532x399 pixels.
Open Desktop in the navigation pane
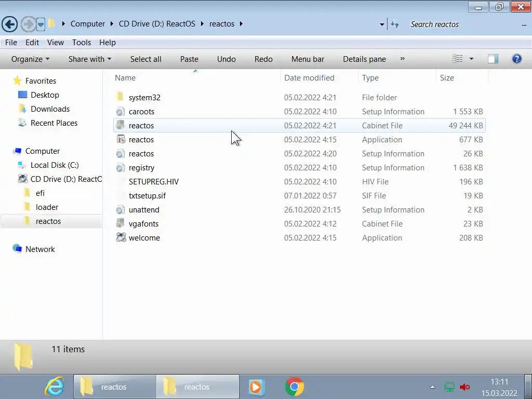coord(45,95)
